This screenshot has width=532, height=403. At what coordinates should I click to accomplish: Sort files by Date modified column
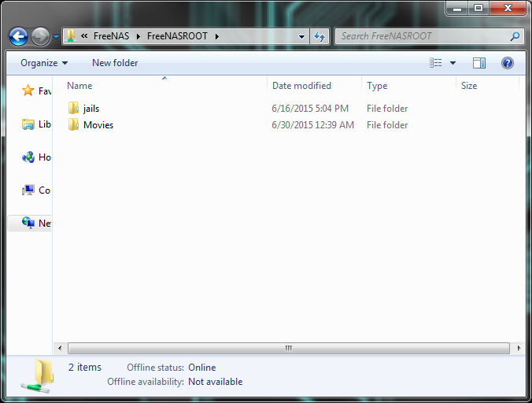point(301,86)
